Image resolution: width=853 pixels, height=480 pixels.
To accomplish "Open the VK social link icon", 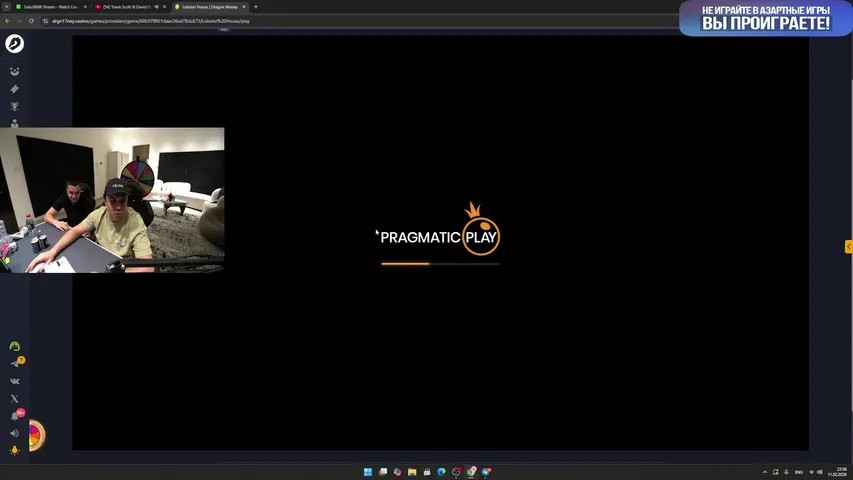I will pos(14,381).
